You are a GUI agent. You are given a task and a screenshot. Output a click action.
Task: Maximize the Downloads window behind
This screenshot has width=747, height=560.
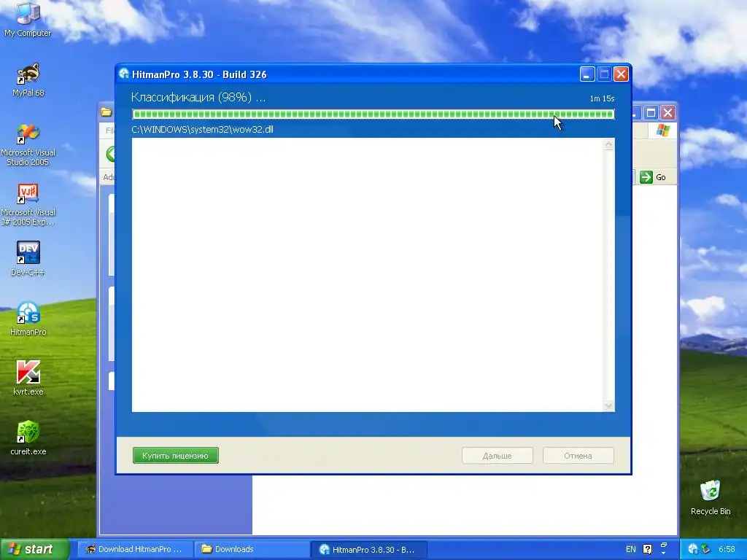(x=651, y=113)
